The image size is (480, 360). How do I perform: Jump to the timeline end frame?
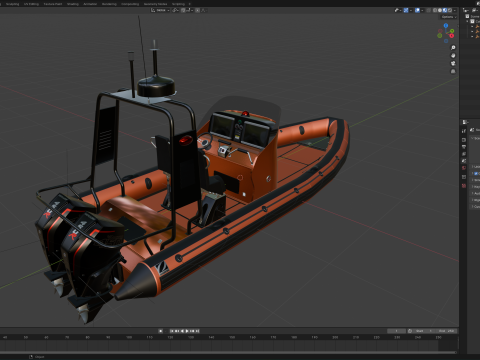pyautogui.click(x=197, y=331)
